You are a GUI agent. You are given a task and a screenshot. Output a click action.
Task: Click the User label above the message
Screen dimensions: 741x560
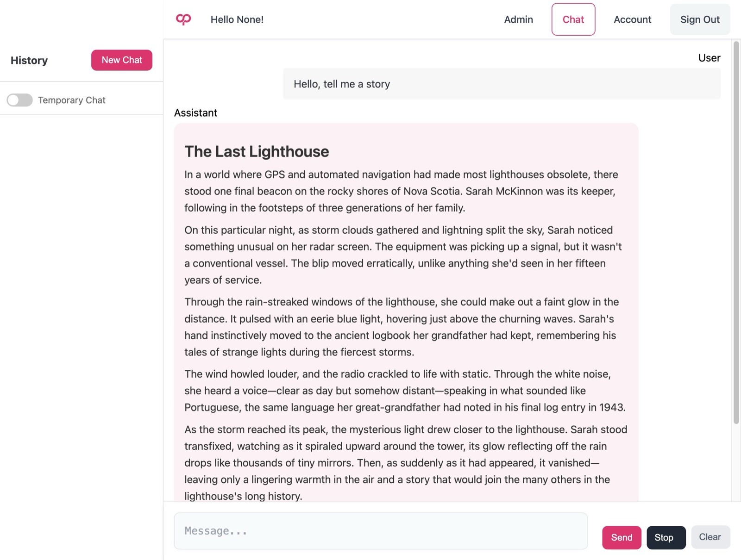709,58
